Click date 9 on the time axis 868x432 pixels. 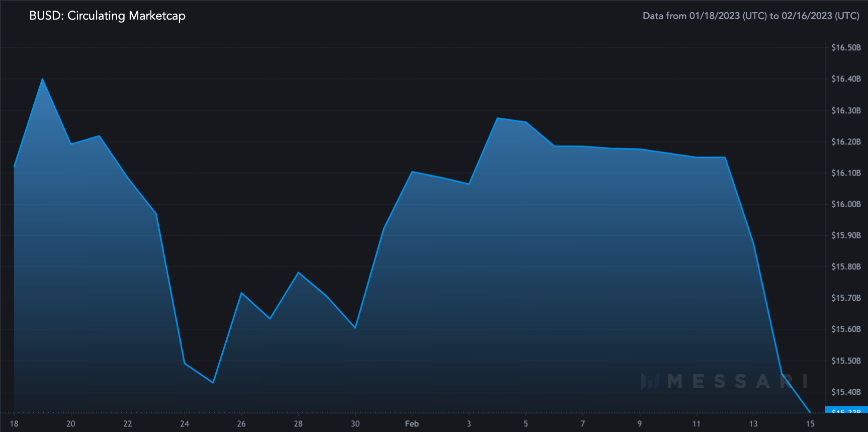click(x=640, y=423)
